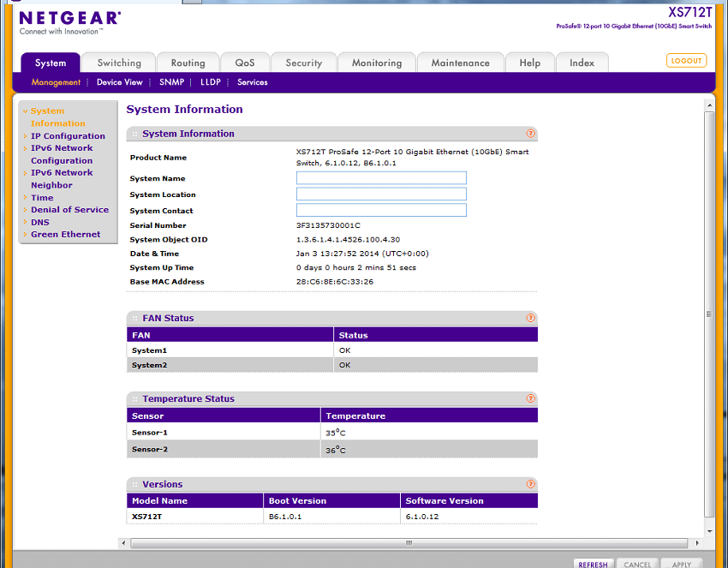This screenshot has height=568, width=728.
Task: Open the QoS tab
Action: click(245, 63)
